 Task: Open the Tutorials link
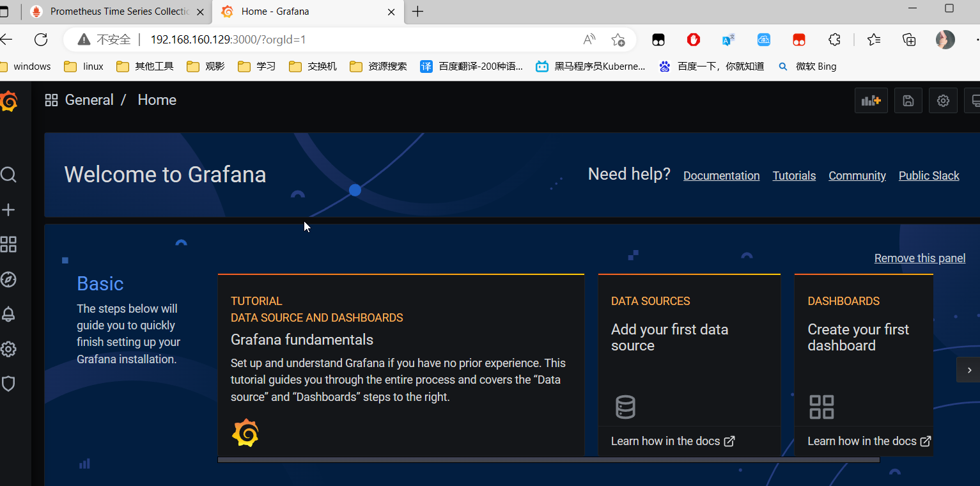794,176
